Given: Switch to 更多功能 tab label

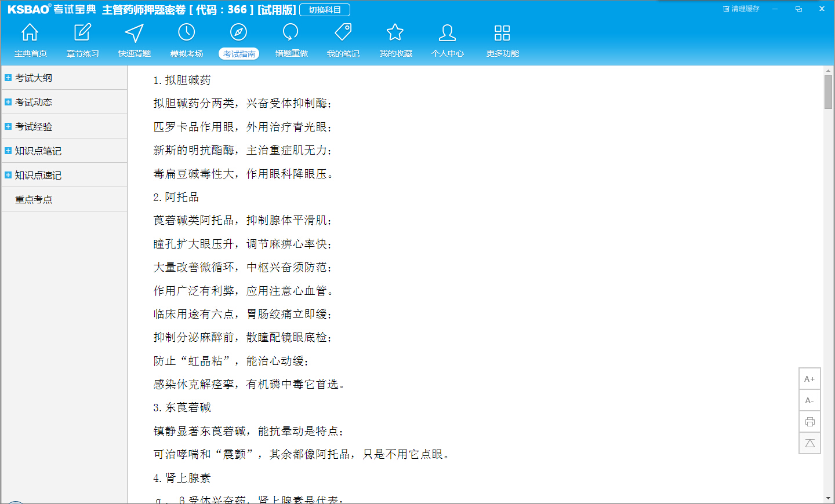Looking at the screenshot, I should coord(503,53).
